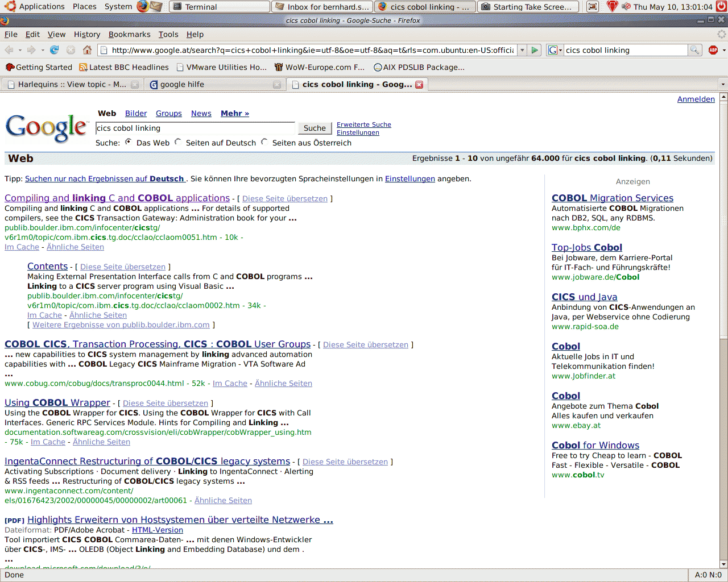Click the volume icon in system tray
The height and width of the screenshot is (582, 728).
point(626,6)
